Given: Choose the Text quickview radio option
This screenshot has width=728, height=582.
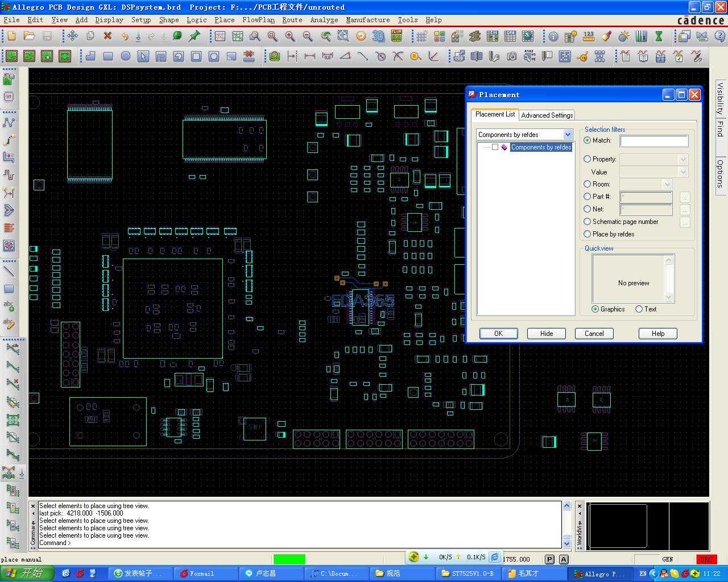Looking at the screenshot, I should (639, 309).
